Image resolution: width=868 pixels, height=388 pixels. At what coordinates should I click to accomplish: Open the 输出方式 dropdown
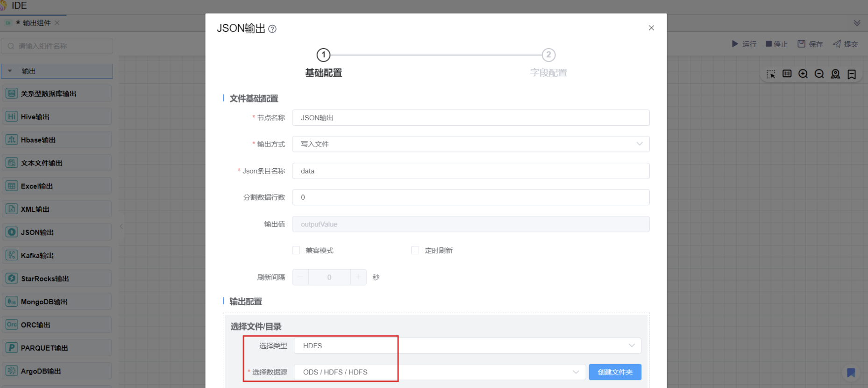pos(470,144)
